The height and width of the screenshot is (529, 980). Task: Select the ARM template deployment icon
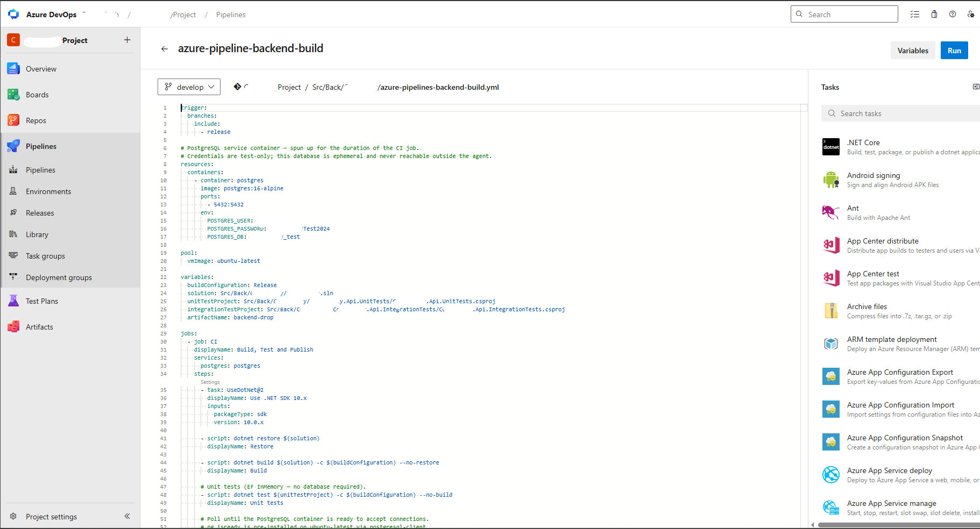[831, 344]
